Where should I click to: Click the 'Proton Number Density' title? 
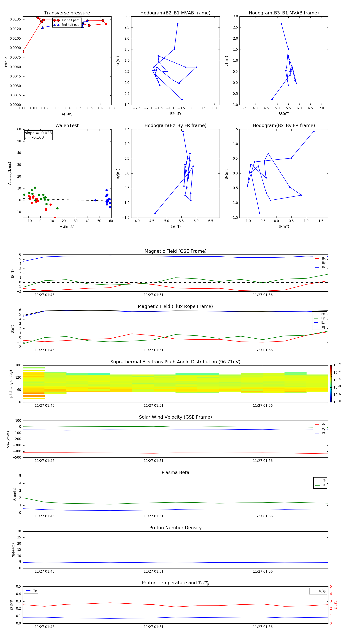pos(175,528)
